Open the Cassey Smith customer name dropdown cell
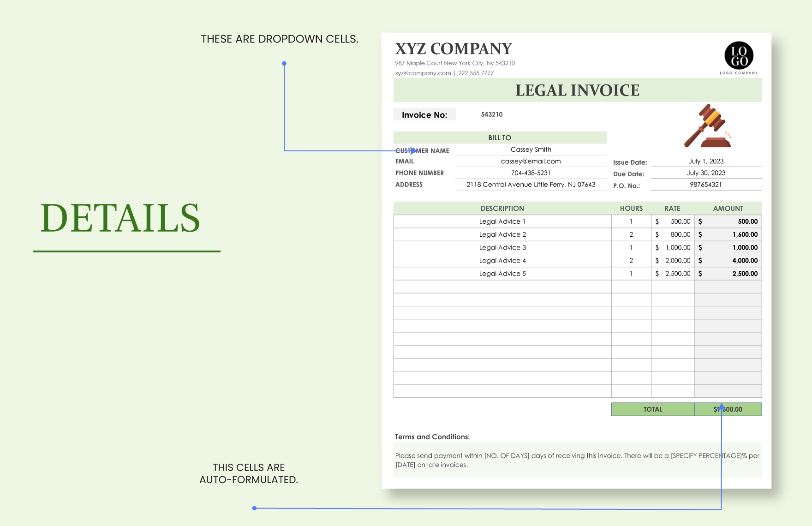This screenshot has height=526, width=812. coord(531,149)
